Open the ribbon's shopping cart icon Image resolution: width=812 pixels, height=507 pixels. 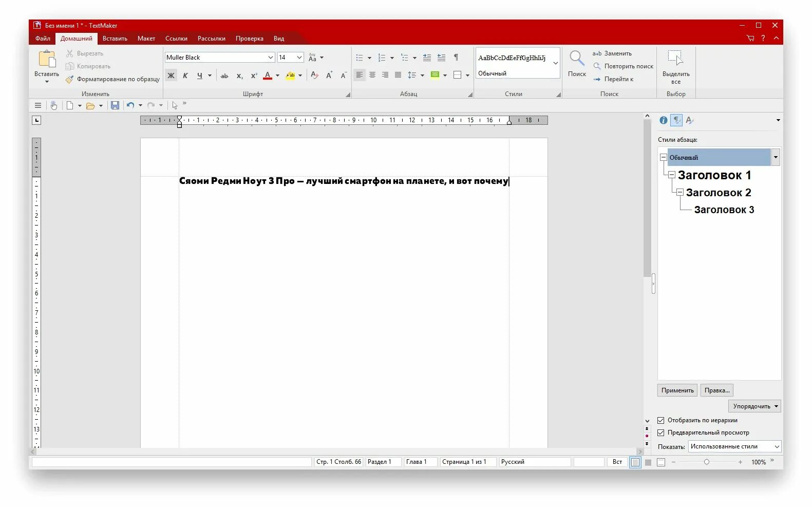[x=750, y=38]
